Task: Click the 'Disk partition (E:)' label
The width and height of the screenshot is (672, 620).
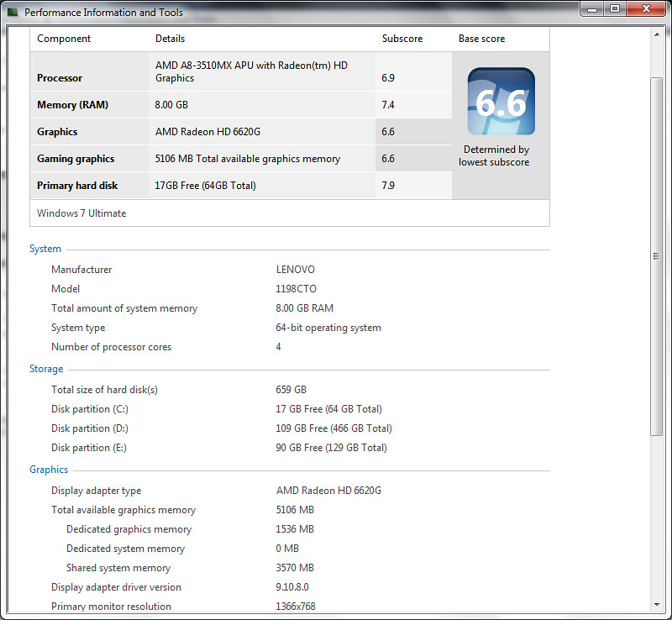Action: click(x=89, y=448)
